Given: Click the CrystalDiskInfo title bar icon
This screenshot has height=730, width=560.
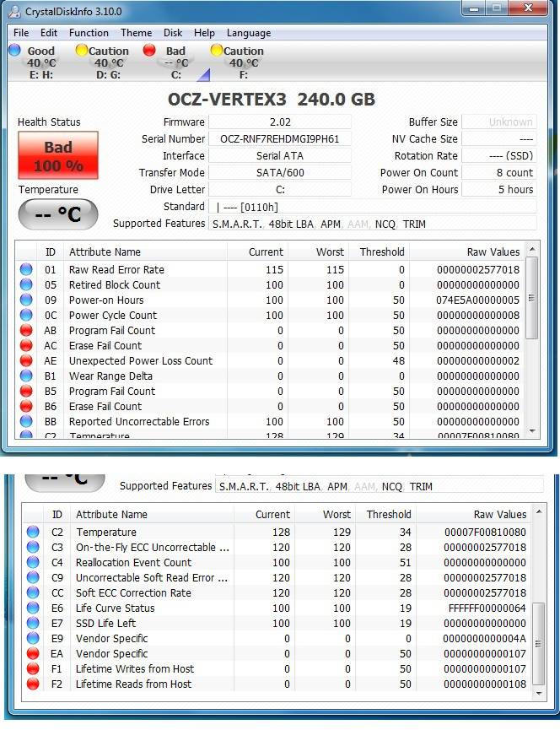Looking at the screenshot, I should 15,11.
